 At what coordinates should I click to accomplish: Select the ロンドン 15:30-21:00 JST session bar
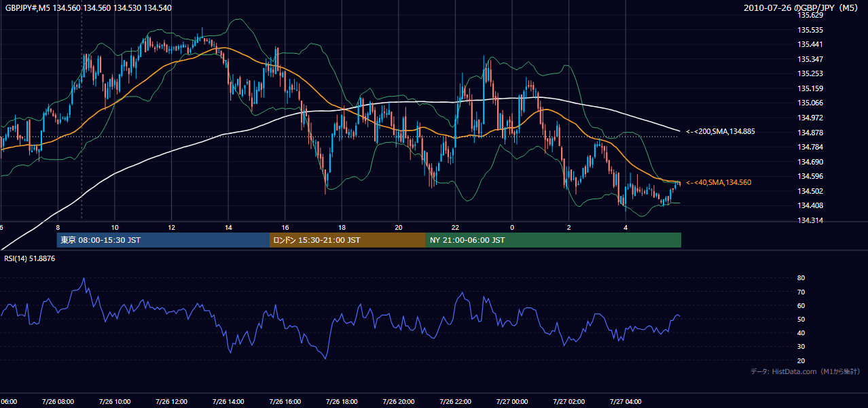(348, 240)
